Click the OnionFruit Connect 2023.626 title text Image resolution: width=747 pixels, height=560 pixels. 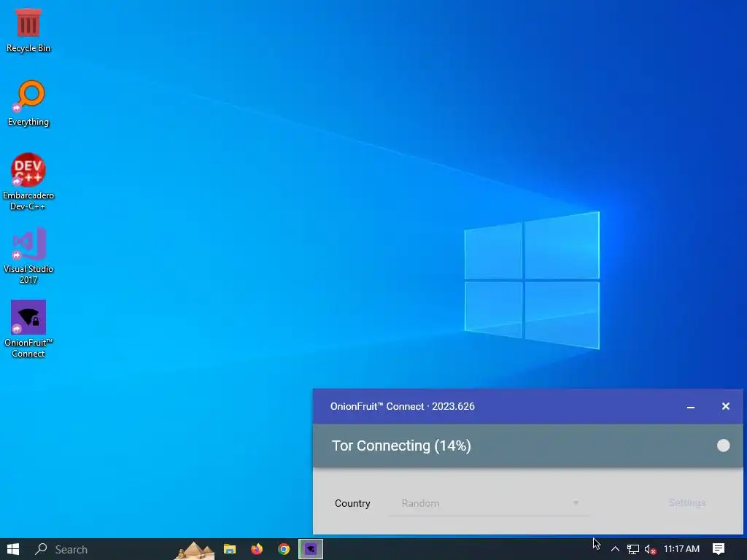(x=402, y=406)
